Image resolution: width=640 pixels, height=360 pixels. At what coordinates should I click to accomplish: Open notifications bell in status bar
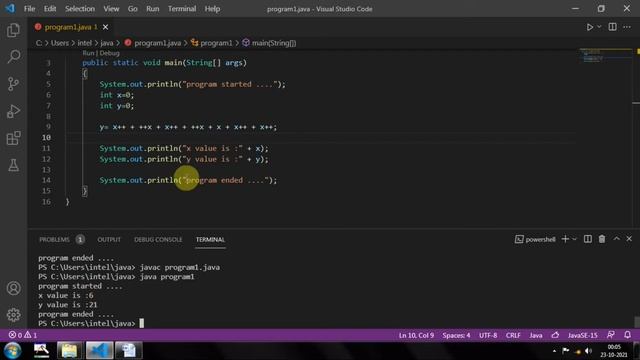[x=627, y=335]
